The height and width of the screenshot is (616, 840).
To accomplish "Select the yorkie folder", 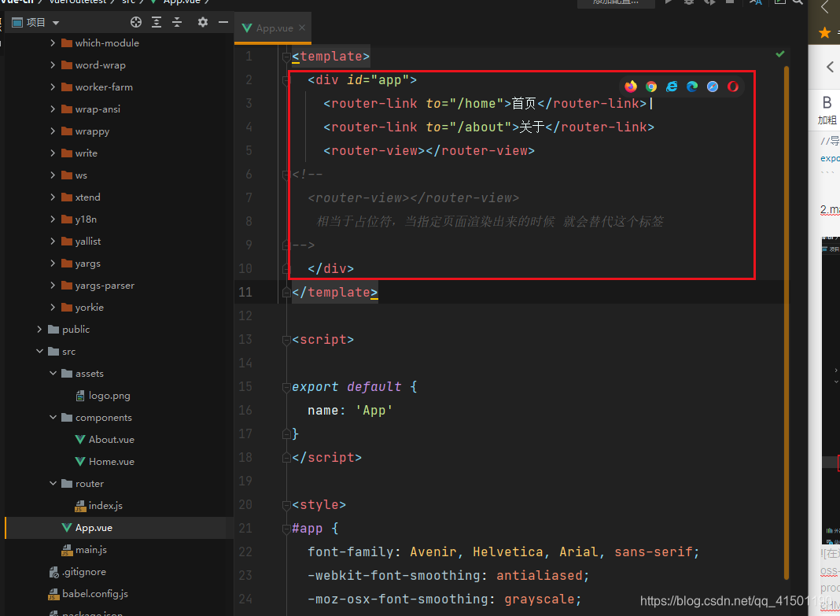I will (90, 307).
